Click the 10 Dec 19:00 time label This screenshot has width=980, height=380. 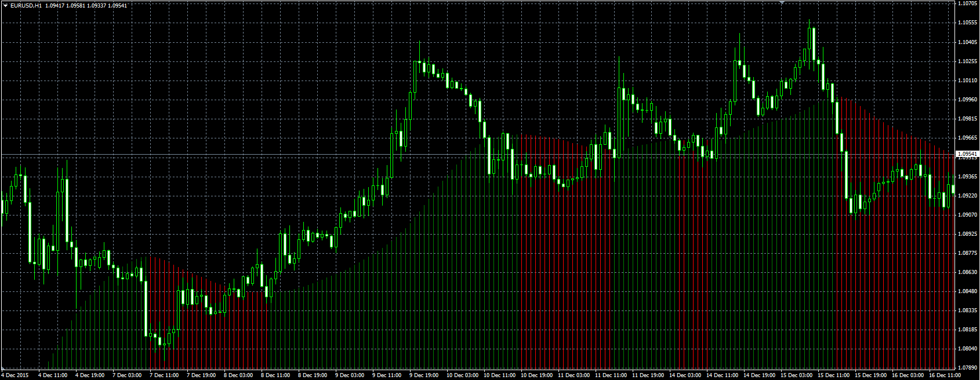click(536, 375)
